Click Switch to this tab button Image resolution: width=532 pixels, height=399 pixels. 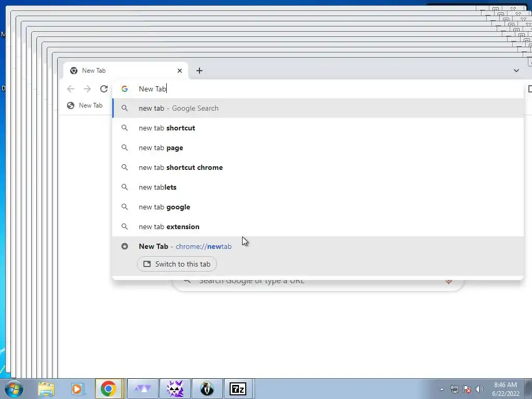coord(177,264)
